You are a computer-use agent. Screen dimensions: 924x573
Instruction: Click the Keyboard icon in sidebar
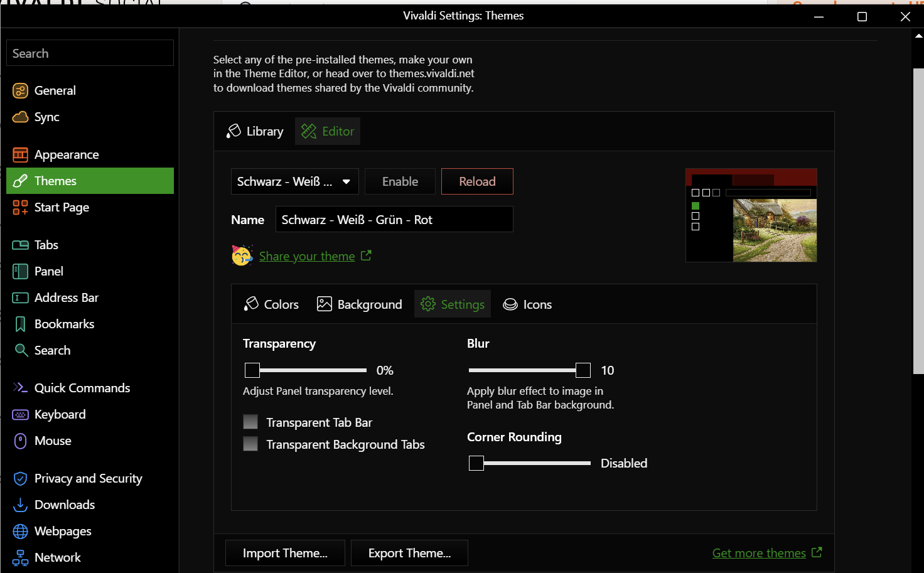point(20,414)
